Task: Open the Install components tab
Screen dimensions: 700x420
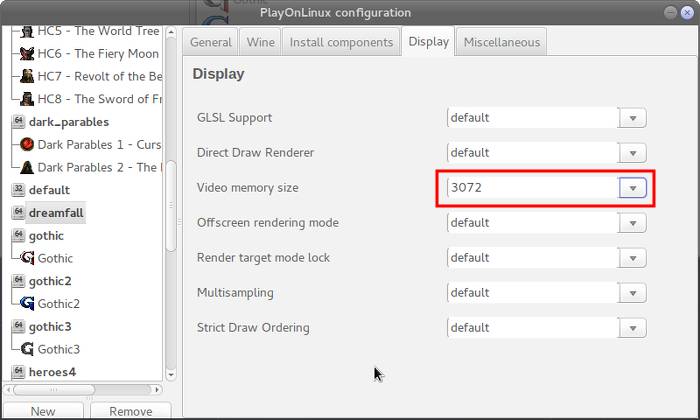Action: click(341, 42)
